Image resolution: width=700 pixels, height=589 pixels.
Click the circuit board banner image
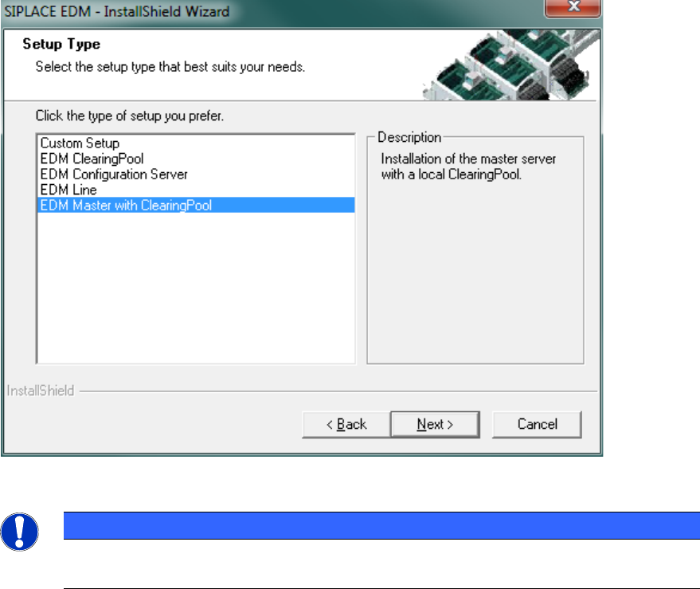click(510, 65)
